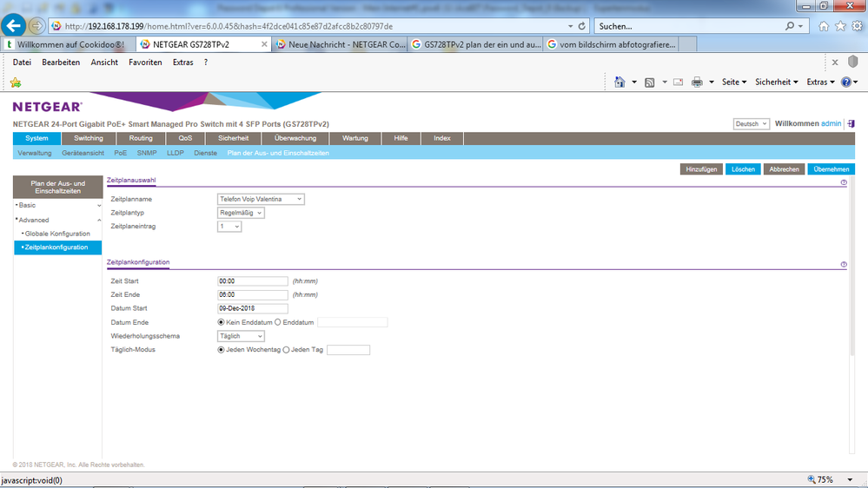Click logout icon next to admin

pyautogui.click(x=851, y=123)
